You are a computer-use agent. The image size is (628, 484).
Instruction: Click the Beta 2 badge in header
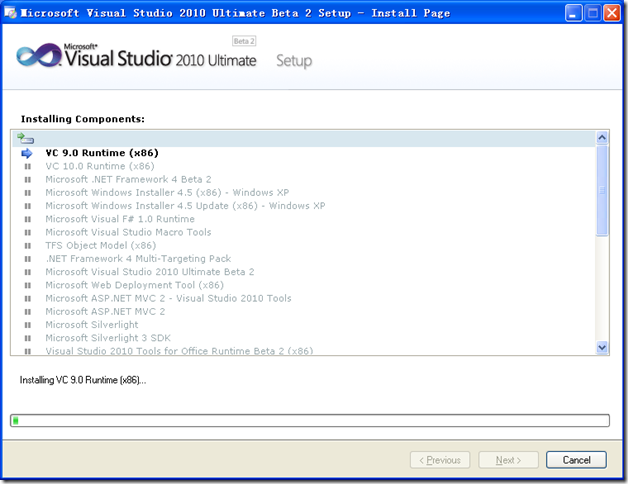pos(244,41)
